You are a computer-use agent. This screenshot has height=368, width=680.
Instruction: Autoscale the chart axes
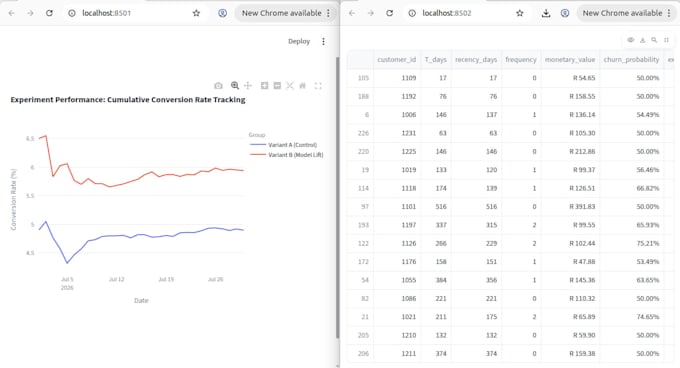coord(290,86)
